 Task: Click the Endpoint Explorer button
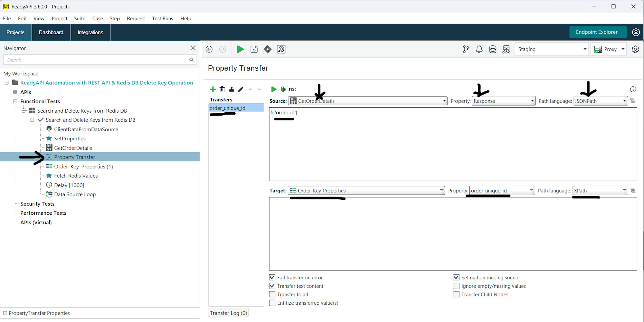[597, 32]
